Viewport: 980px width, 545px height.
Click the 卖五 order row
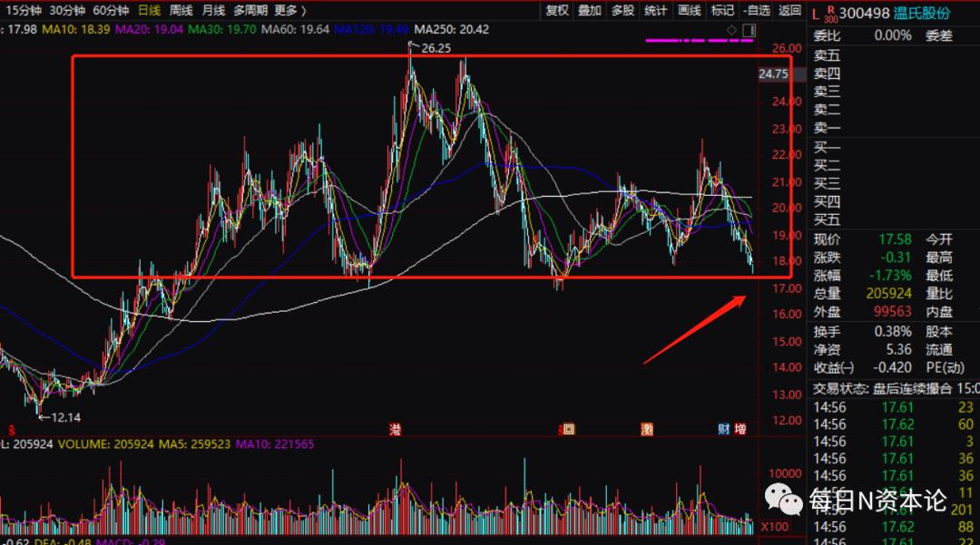(x=827, y=55)
